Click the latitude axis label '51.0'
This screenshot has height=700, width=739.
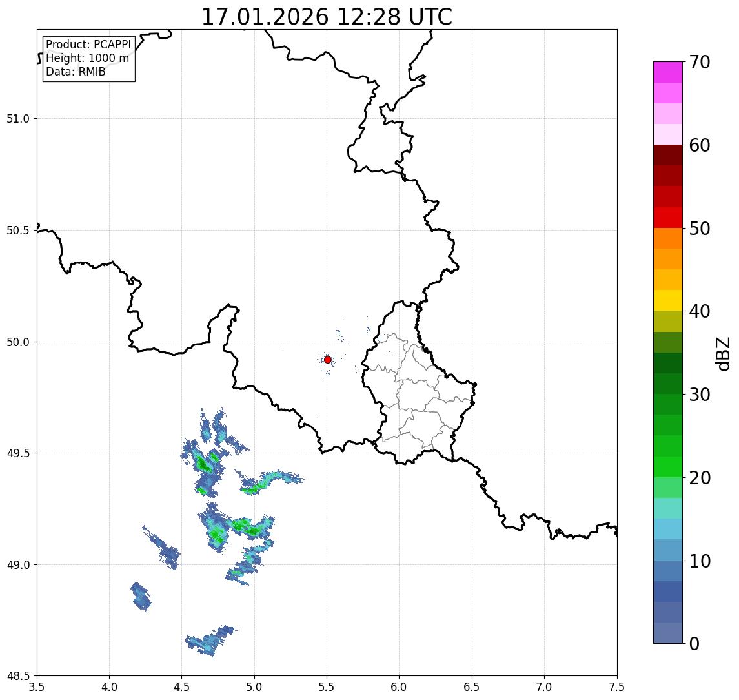(x=18, y=119)
